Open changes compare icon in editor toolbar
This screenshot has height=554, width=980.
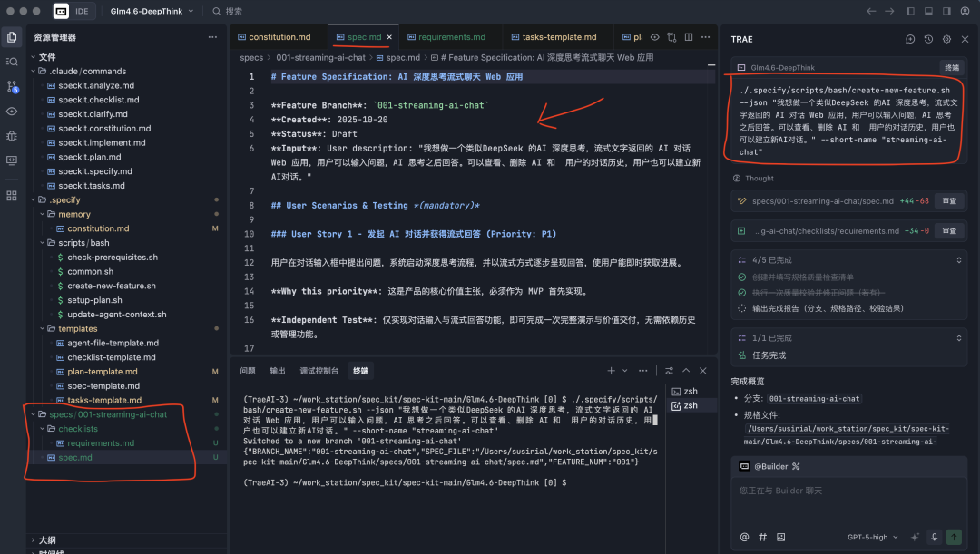tap(671, 37)
